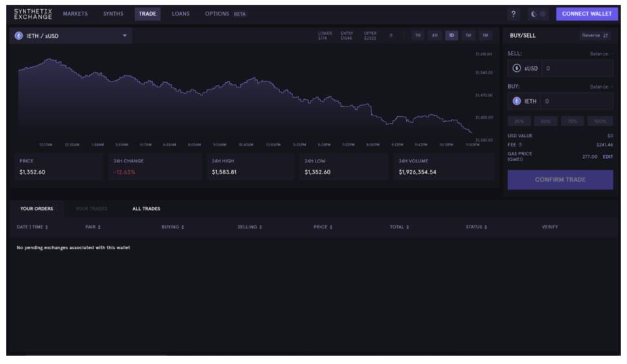This screenshot has width=627, height=364.
Task: Click the price value $1,352.60 under Price
Action: point(33,173)
